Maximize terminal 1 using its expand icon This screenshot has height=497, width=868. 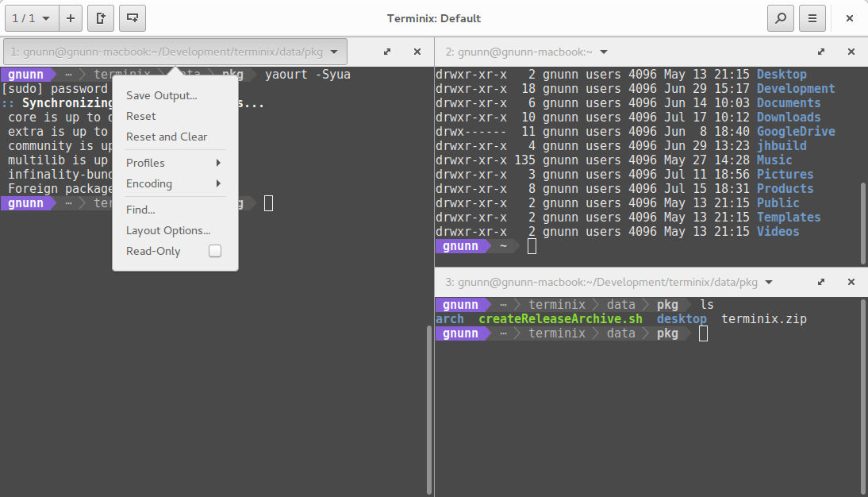386,51
